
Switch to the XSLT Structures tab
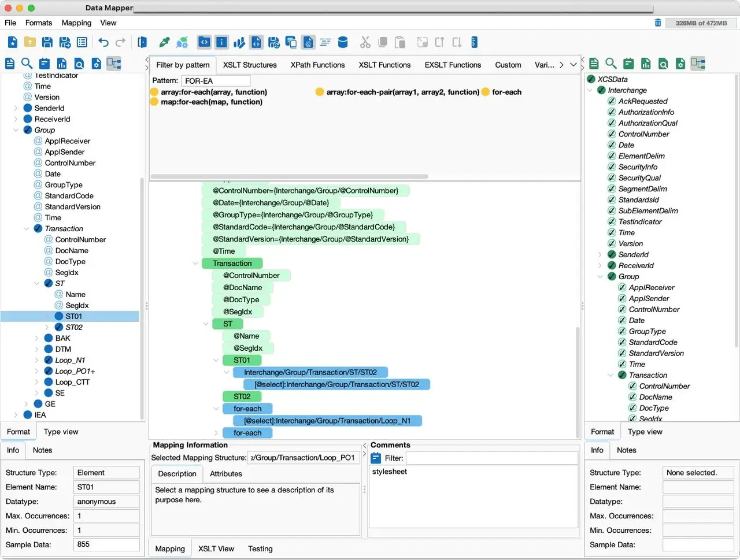(x=250, y=65)
